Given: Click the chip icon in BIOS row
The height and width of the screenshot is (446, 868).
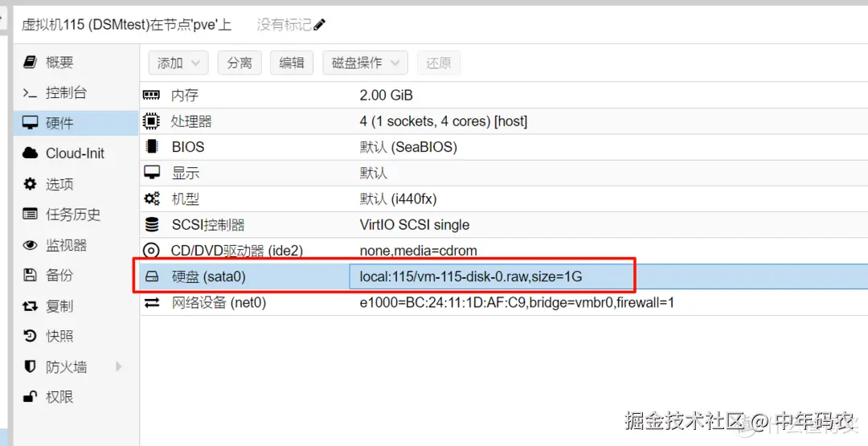Looking at the screenshot, I should [151, 146].
